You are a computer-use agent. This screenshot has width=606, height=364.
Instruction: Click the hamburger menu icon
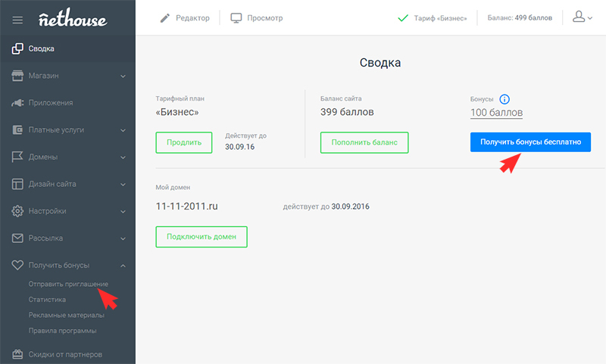click(18, 19)
